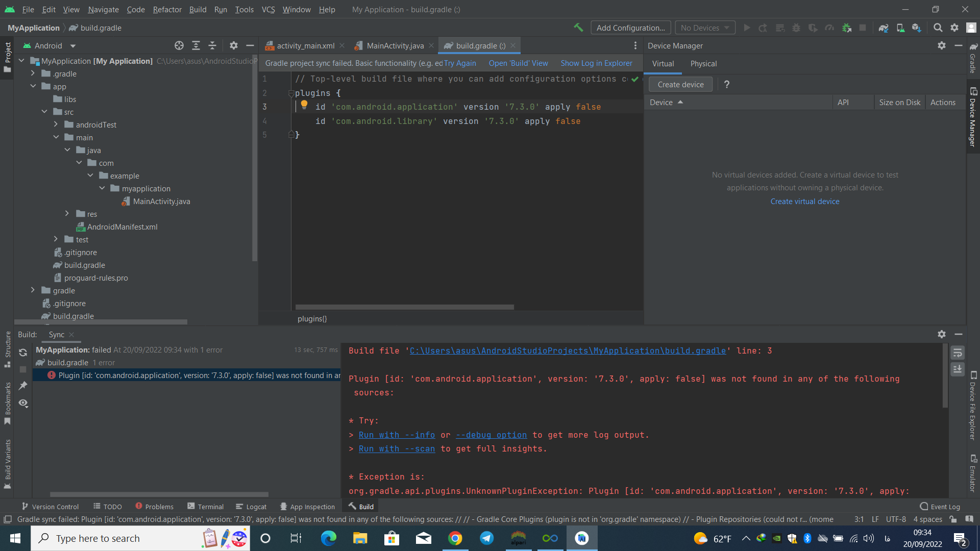Click Create virtual device button
Screen dimensions: 980x551
coord(804,201)
